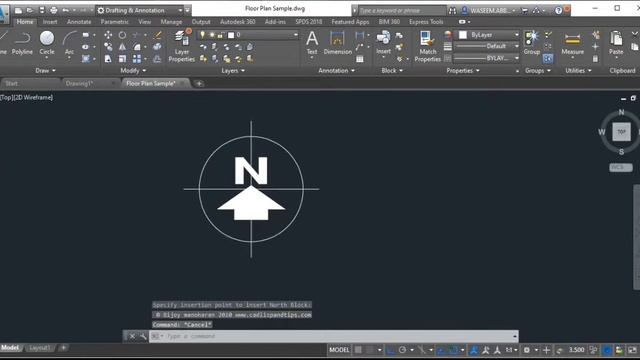Select the Arc draw tool
This screenshot has height=360, width=640.
(x=69, y=43)
